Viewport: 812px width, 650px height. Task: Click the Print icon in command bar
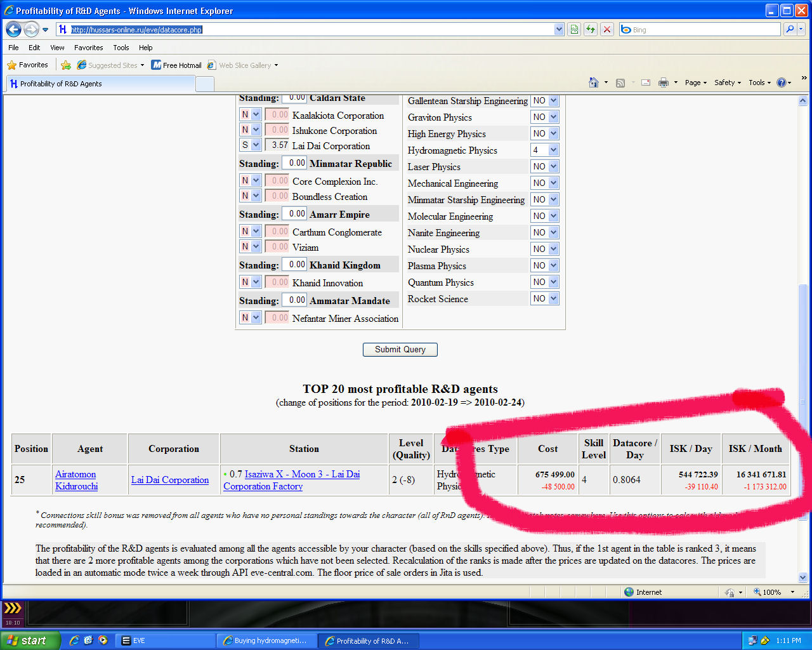click(664, 83)
